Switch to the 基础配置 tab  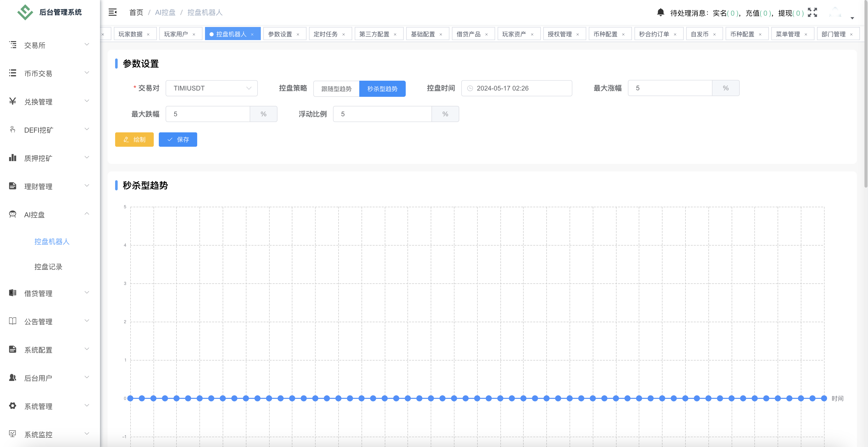423,34
